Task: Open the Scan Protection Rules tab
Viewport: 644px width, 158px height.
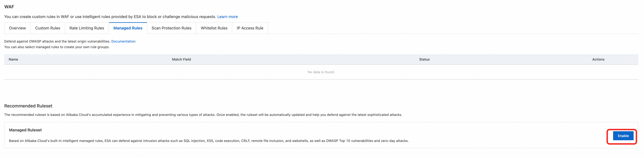Action: tap(171, 28)
